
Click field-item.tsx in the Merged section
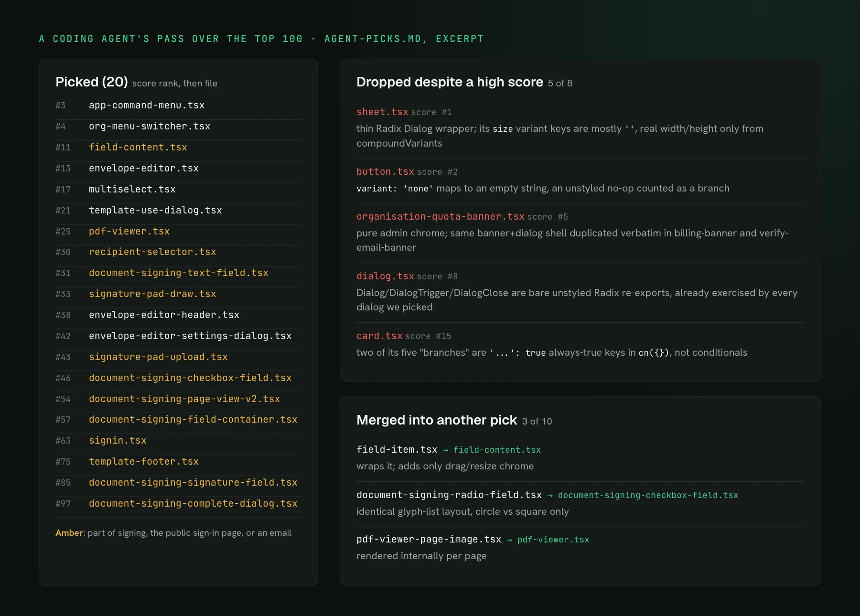tap(397, 450)
